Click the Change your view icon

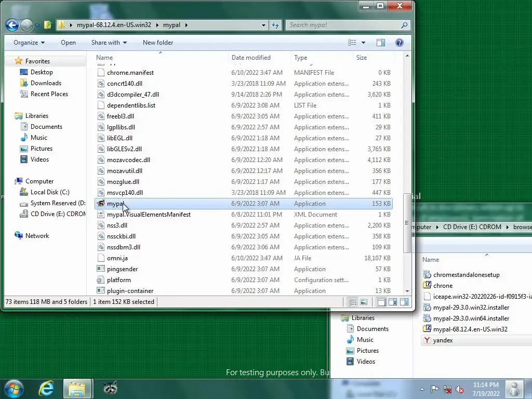pyautogui.click(x=352, y=43)
